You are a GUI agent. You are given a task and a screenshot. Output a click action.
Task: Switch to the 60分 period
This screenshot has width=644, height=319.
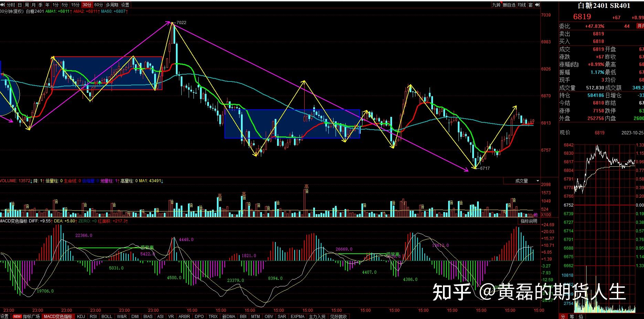[98, 5]
